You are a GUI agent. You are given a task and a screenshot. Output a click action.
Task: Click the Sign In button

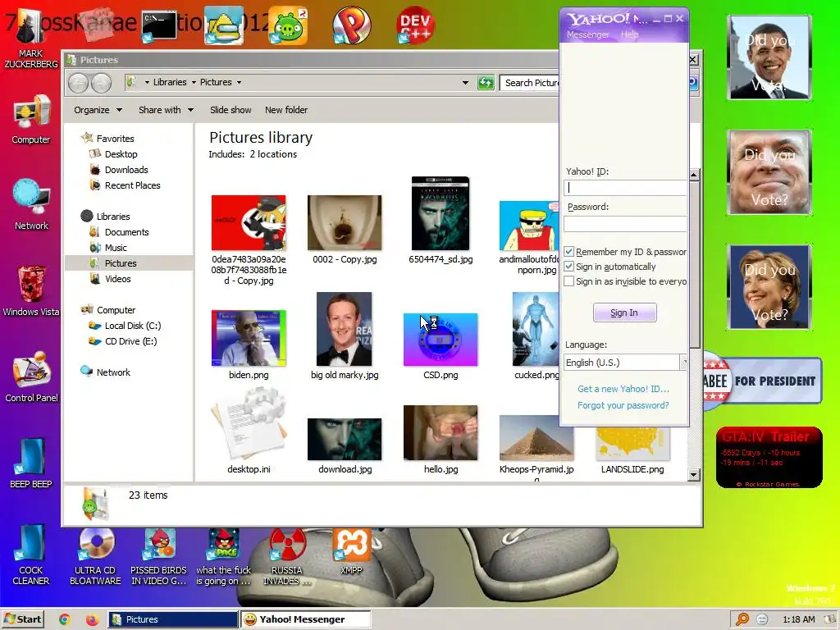pyautogui.click(x=624, y=313)
